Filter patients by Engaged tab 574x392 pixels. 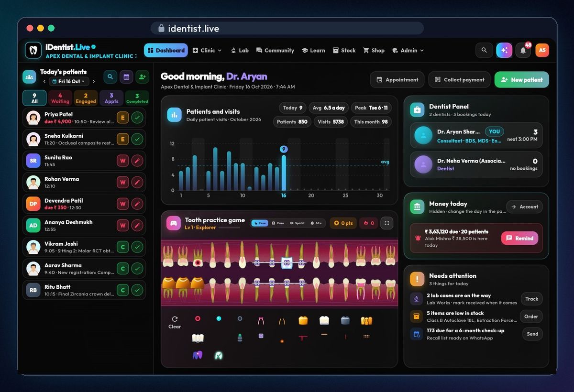click(x=86, y=98)
